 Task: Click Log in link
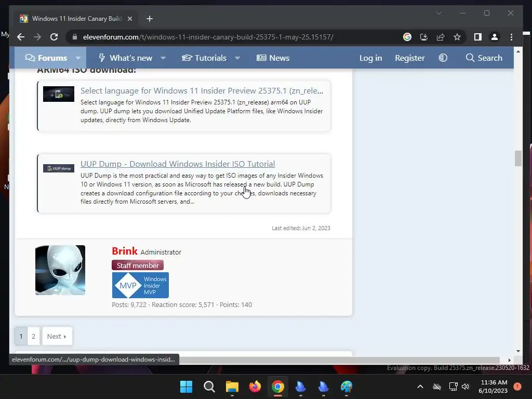point(370,58)
